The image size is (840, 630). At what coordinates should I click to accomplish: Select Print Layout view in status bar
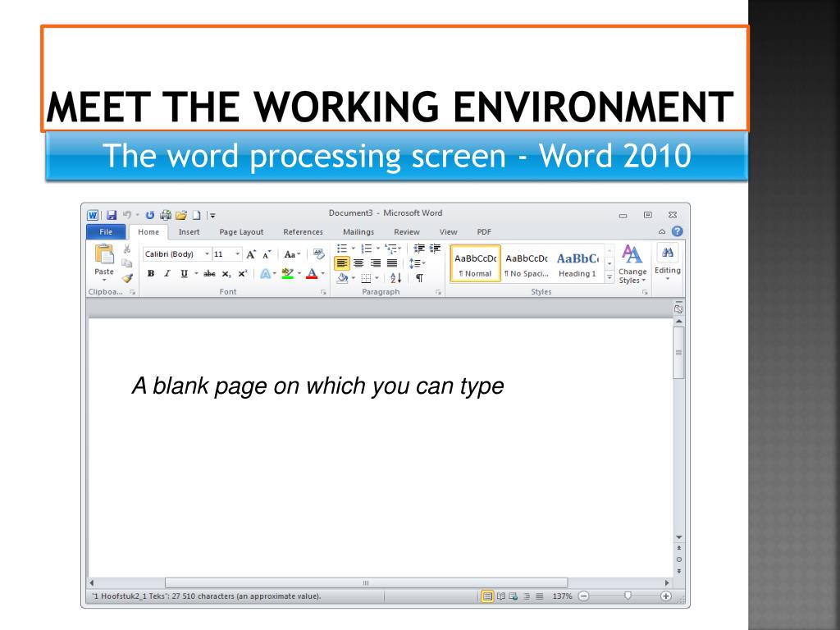[x=487, y=596]
